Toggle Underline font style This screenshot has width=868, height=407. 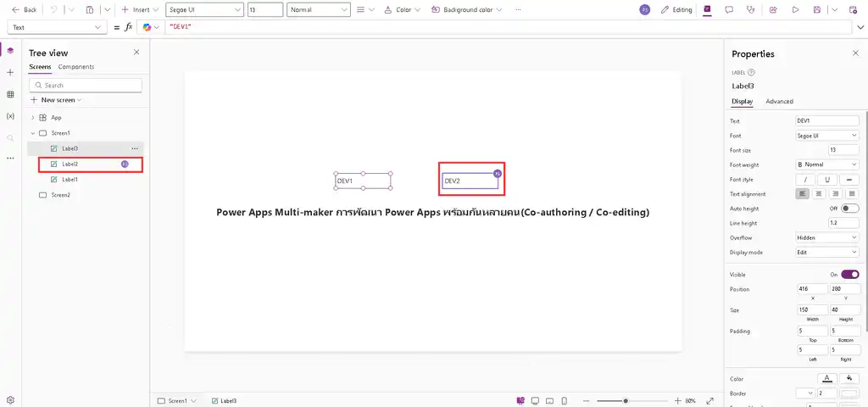pos(827,180)
